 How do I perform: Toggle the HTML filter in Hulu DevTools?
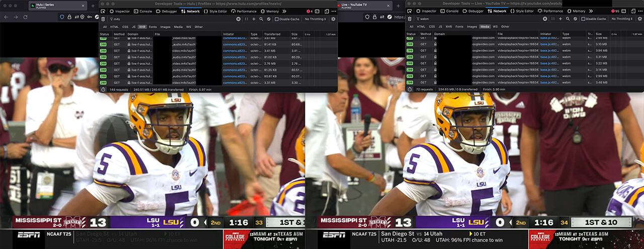tap(115, 27)
